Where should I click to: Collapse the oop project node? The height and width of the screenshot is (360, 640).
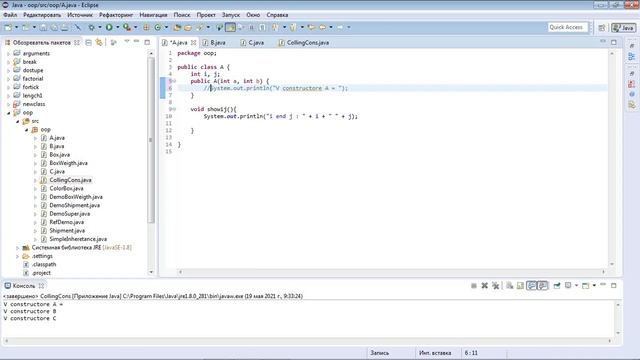(x=8, y=113)
